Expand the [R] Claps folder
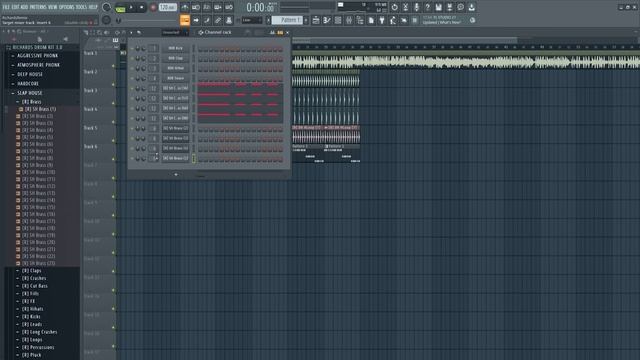This screenshot has width=640, height=360. [x=31, y=271]
